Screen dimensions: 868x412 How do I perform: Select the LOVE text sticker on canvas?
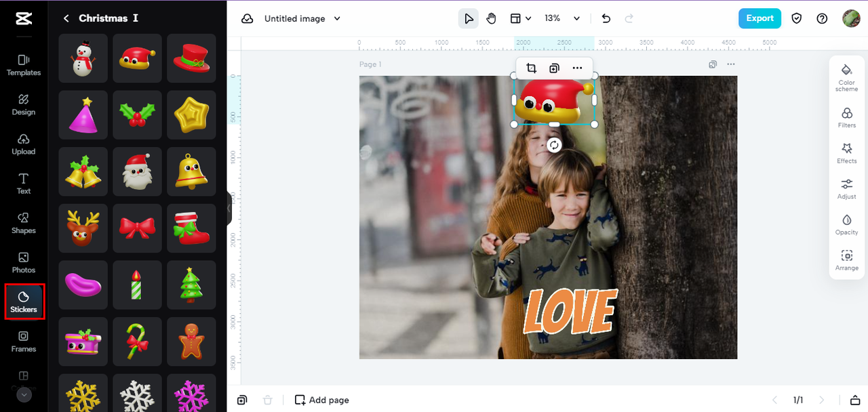(570, 312)
